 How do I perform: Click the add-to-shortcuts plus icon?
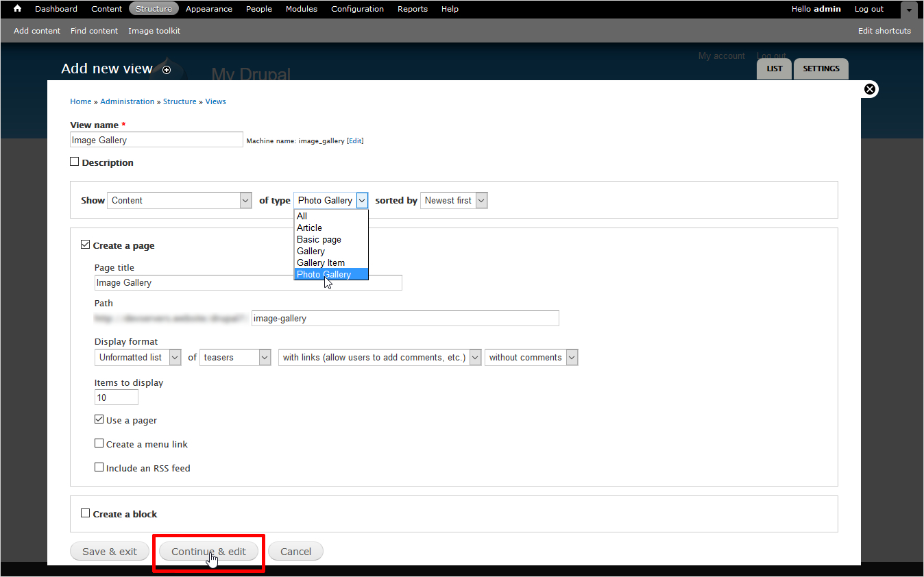coord(167,70)
